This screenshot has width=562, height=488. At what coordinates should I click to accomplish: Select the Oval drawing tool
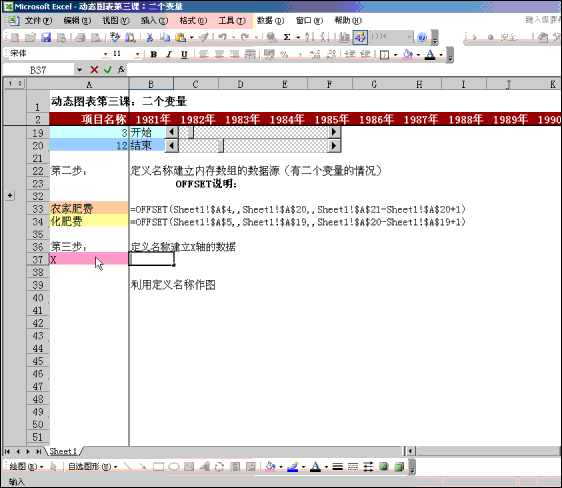coord(174,467)
